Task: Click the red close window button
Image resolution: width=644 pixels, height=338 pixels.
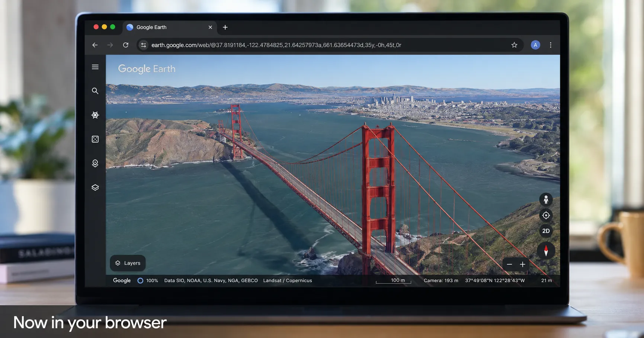Action: (x=96, y=27)
